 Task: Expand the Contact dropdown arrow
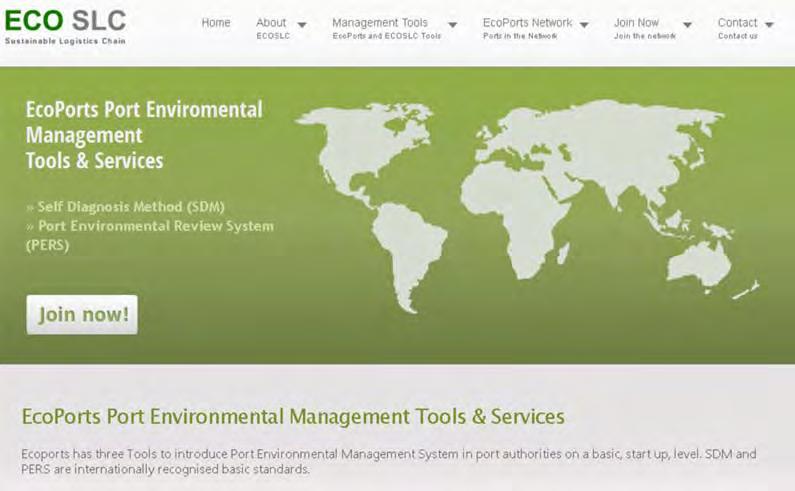(769, 25)
